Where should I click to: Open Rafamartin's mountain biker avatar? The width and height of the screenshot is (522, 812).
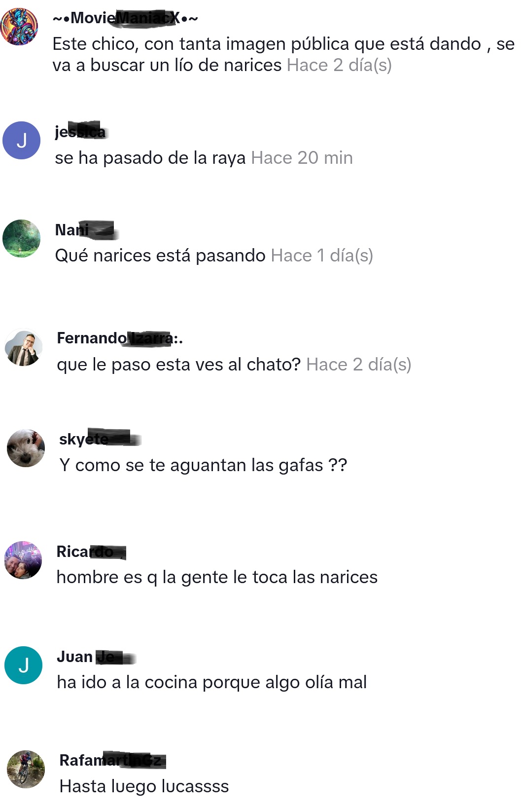26,770
